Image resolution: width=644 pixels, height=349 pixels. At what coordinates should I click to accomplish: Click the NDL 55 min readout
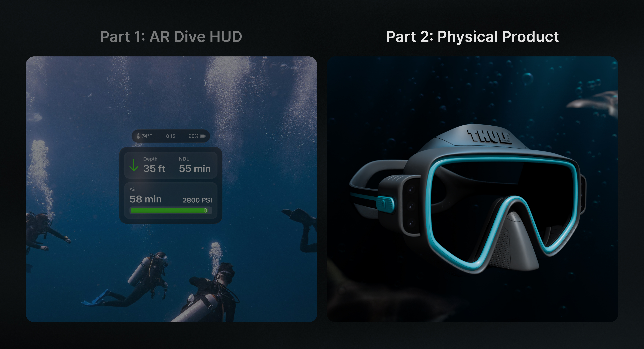pos(195,168)
